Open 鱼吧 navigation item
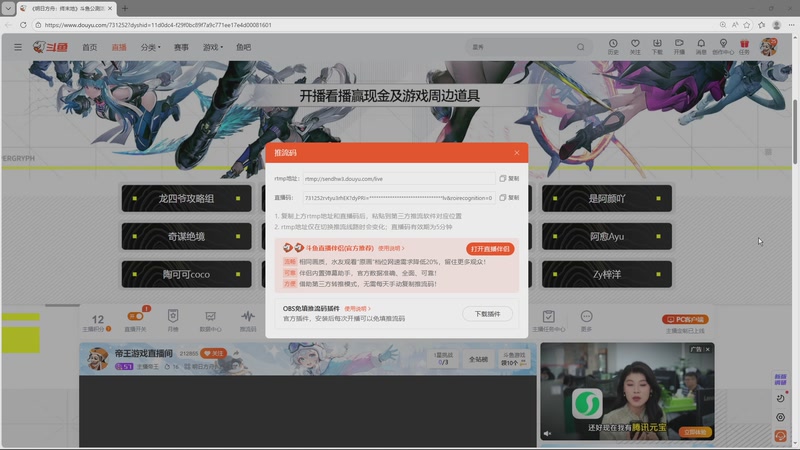The width and height of the screenshot is (800, 450). (243, 47)
